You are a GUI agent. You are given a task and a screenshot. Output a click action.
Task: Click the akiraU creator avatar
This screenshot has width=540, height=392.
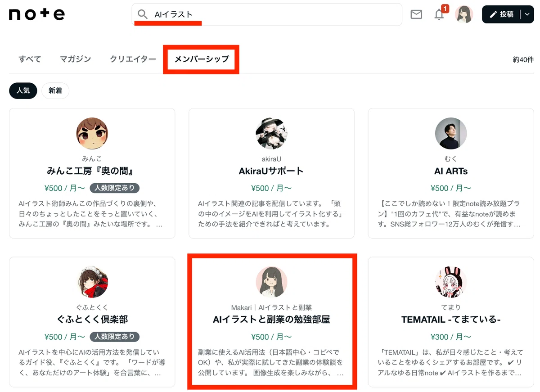click(x=271, y=133)
